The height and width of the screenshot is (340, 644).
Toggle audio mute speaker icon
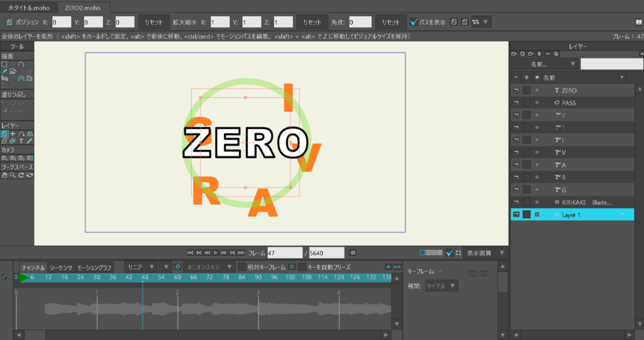(353, 253)
